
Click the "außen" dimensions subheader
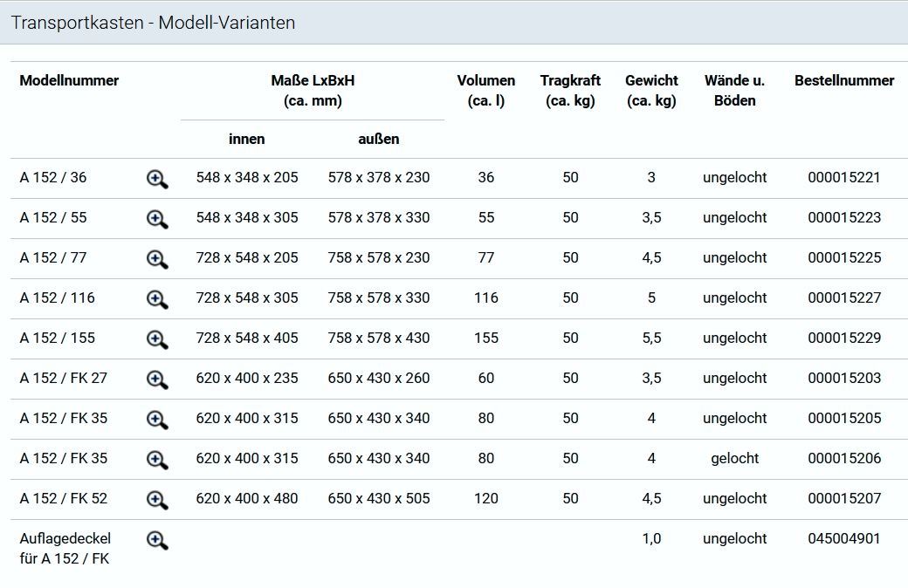(x=379, y=139)
